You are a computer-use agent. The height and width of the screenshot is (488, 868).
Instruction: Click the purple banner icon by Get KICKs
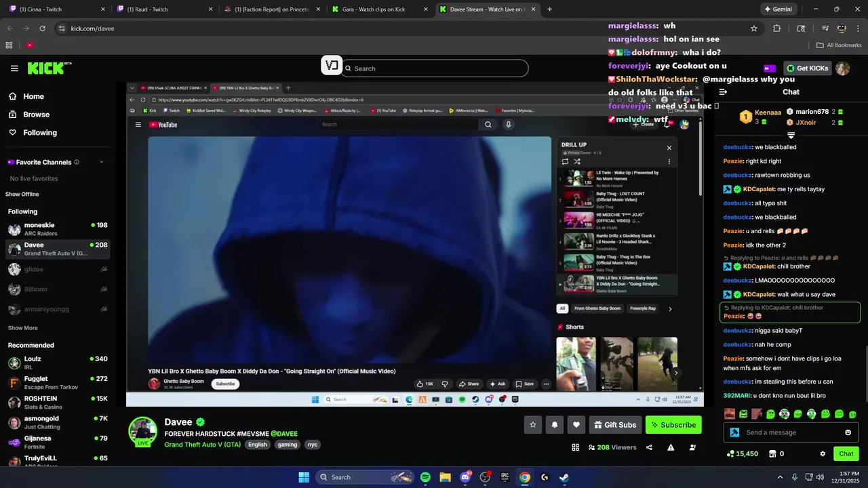[x=770, y=68]
